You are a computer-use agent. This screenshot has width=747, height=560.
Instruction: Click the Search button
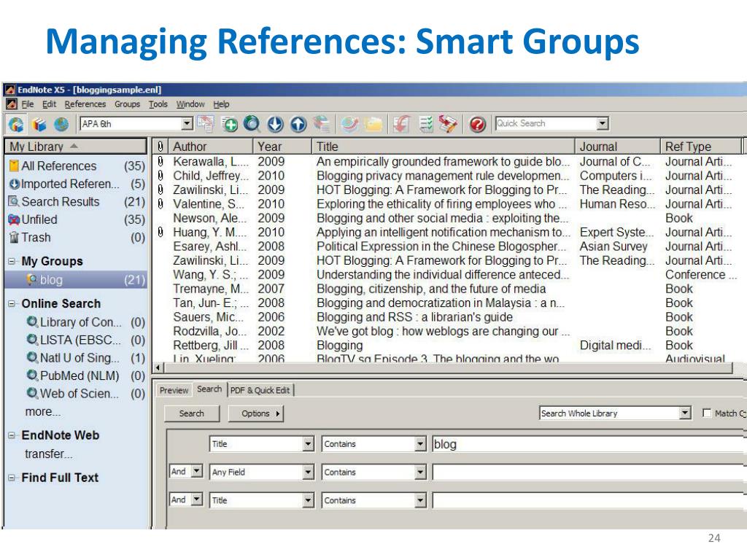(x=192, y=413)
